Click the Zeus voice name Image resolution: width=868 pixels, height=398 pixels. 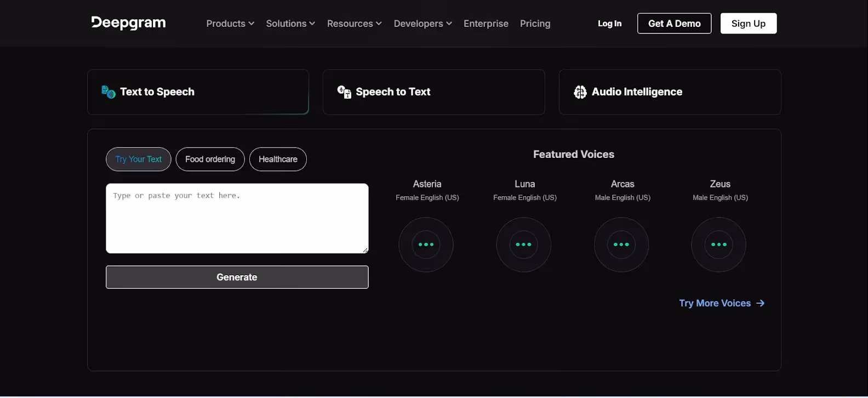point(720,184)
